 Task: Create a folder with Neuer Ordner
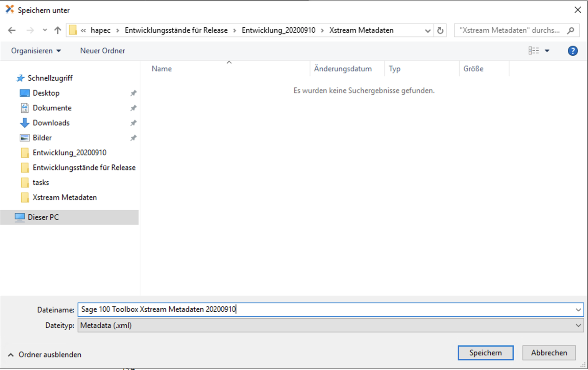(102, 51)
